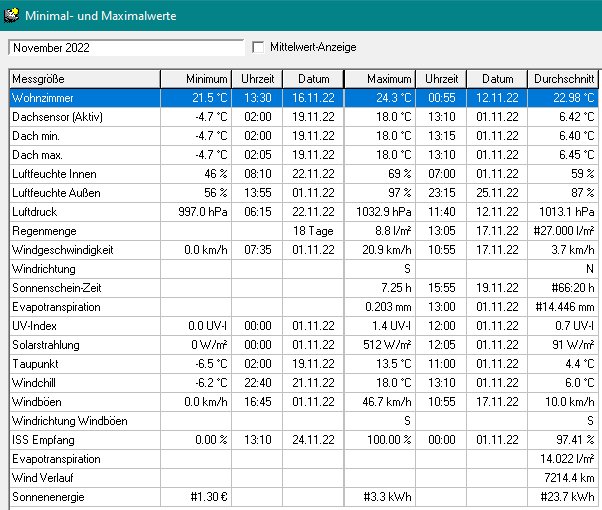Image resolution: width=602 pixels, height=510 pixels.
Task: Enable the Mittelwert-Anzeige checkbox
Action: [x=259, y=47]
